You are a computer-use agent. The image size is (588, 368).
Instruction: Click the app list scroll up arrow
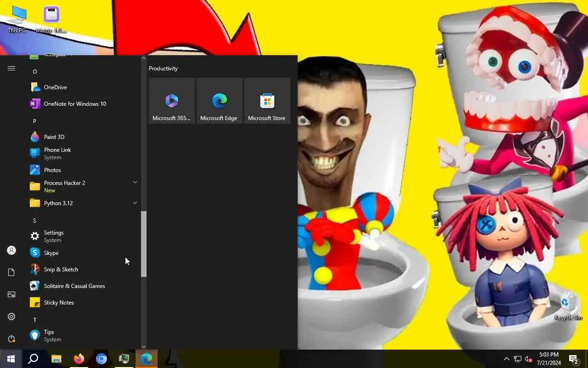tap(144, 58)
